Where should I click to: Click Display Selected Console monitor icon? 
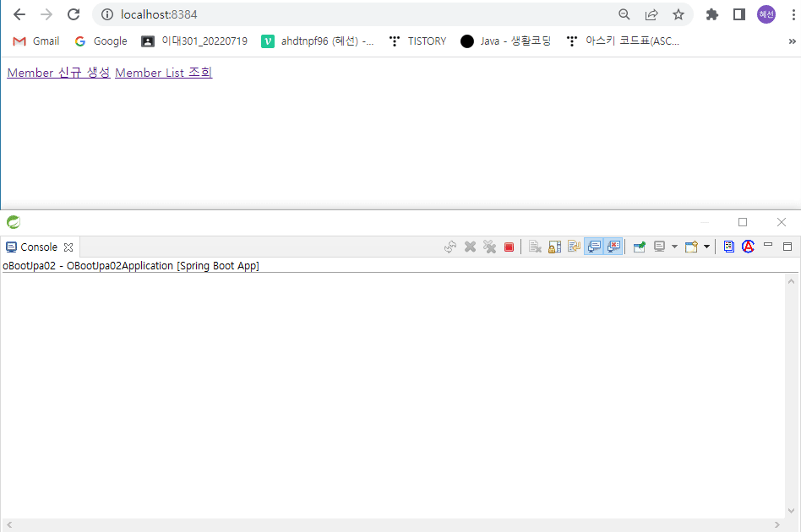[x=660, y=247]
